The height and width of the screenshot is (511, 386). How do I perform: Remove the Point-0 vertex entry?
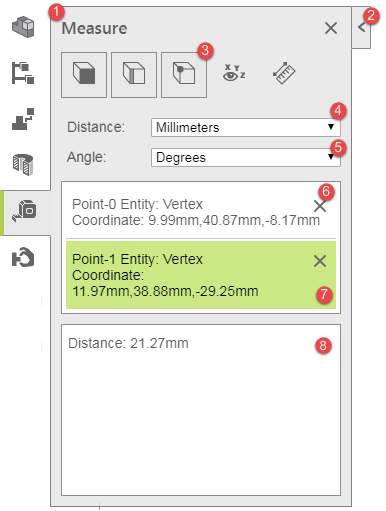tap(320, 206)
